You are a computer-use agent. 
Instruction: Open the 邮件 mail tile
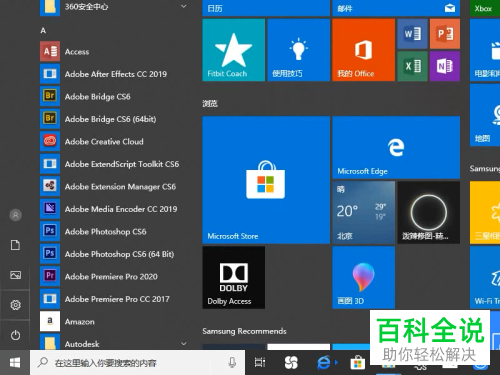[x=396, y=8]
